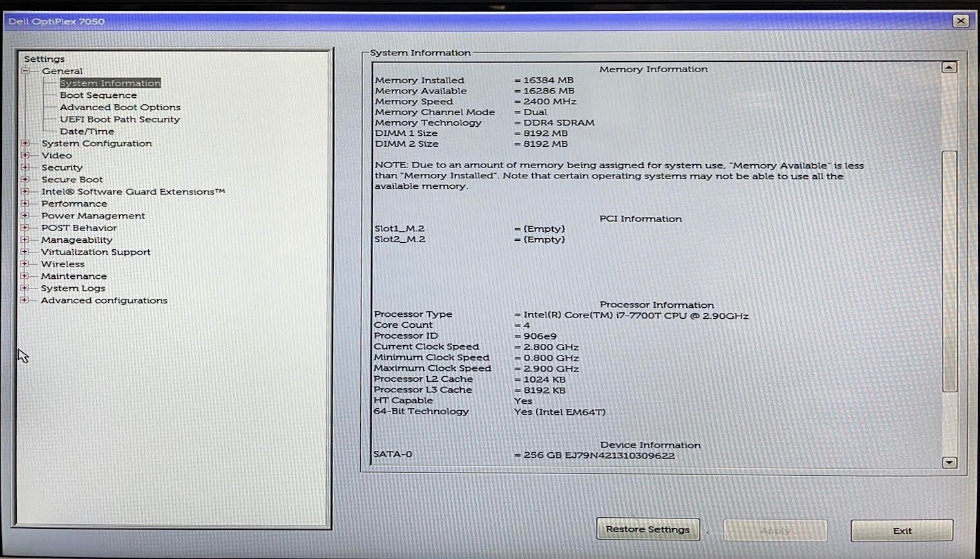The height and width of the screenshot is (559, 980).
Task: Expand the Power Management node
Action: [x=25, y=216]
